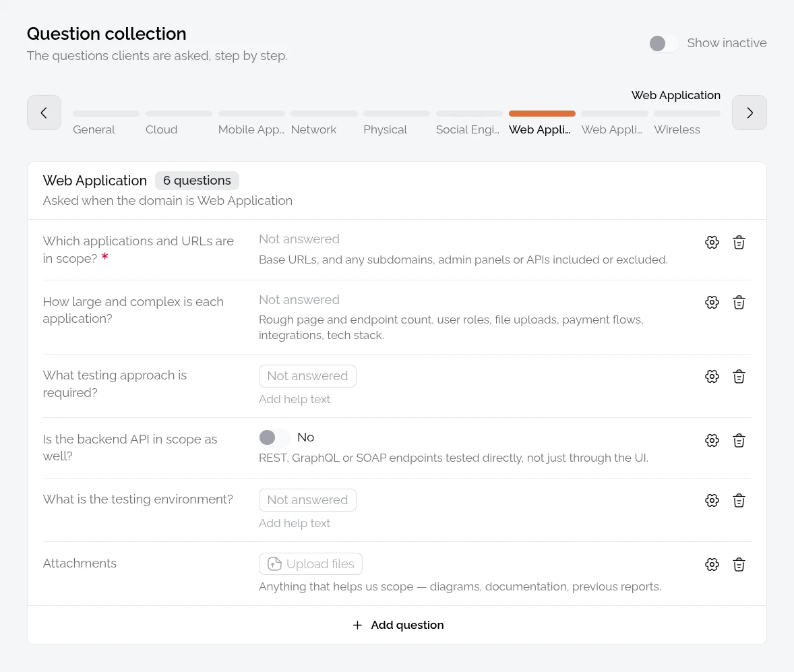Delete the 'What testing approach' question

[x=738, y=376]
